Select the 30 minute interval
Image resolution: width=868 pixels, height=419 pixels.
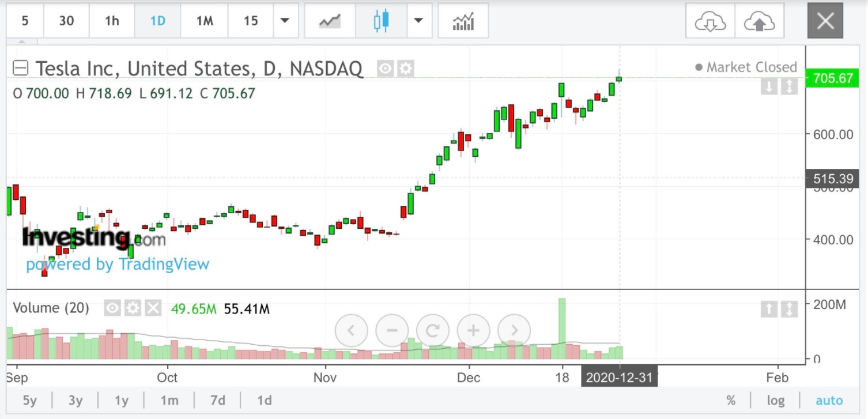pos(66,21)
